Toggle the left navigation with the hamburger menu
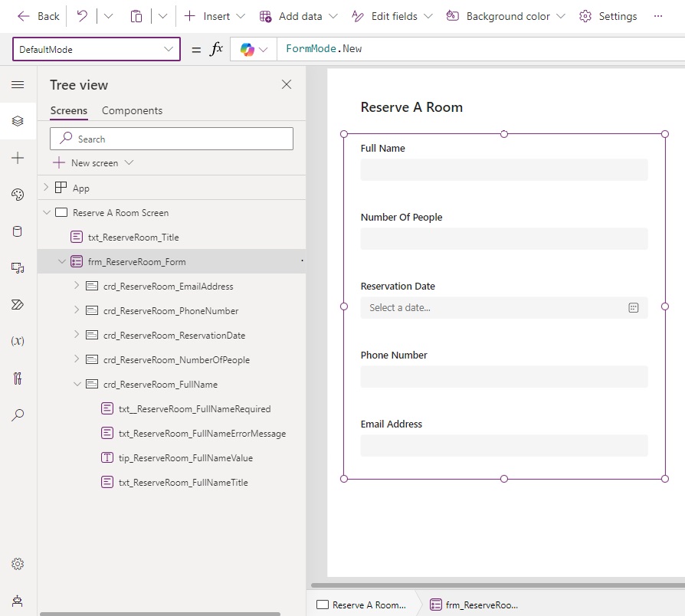685x616 pixels. [x=17, y=85]
